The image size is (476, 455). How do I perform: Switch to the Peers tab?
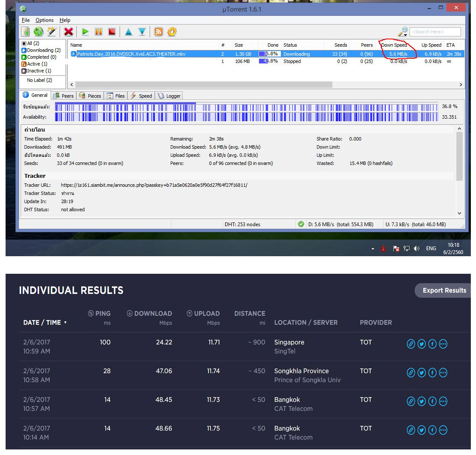coord(63,96)
